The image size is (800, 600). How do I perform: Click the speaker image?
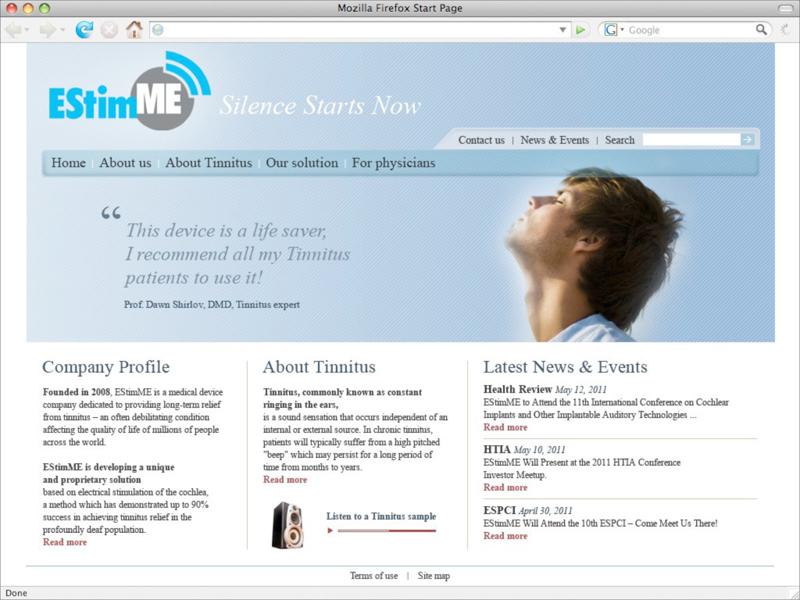point(287,526)
